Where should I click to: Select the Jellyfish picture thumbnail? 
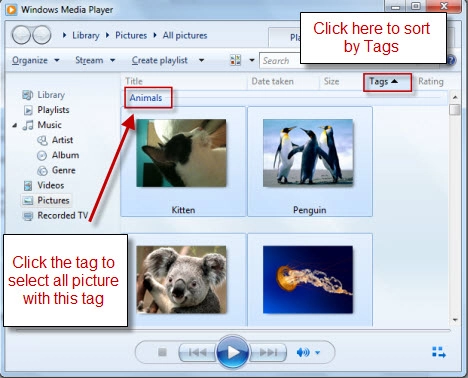coord(308,280)
